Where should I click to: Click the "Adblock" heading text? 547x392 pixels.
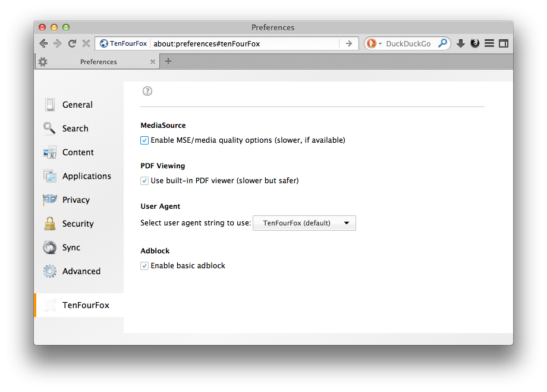155,251
